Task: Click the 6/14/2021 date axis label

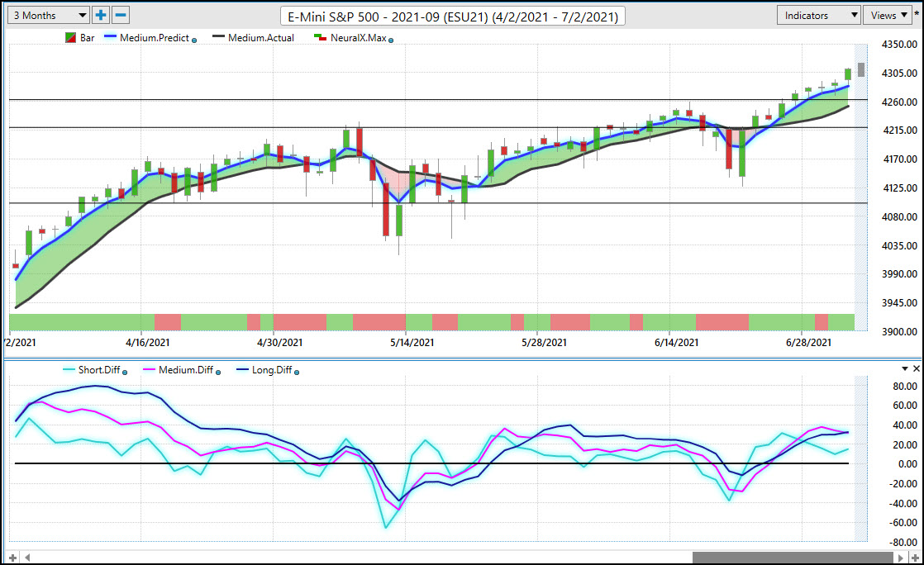Action: pyautogui.click(x=677, y=342)
